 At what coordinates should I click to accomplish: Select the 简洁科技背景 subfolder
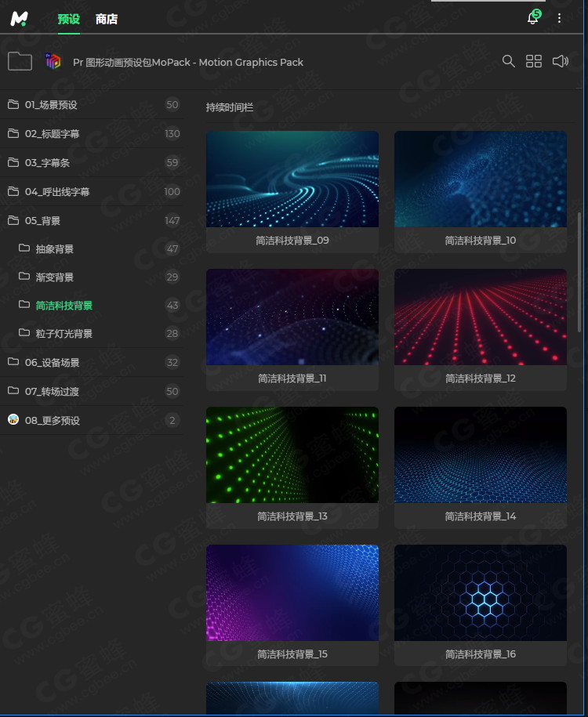(92, 305)
